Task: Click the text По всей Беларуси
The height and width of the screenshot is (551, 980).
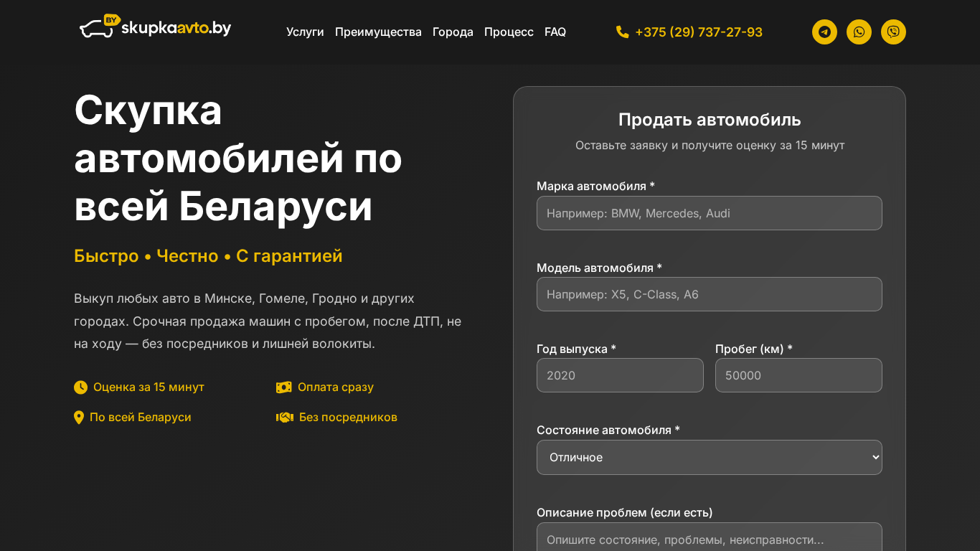Action: pyautogui.click(x=141, y=418)
